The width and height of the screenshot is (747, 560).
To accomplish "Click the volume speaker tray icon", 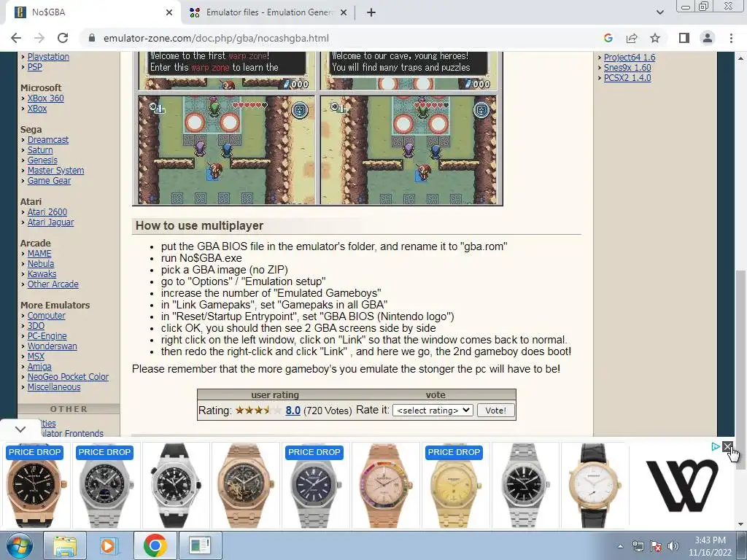I will (673, 546).
